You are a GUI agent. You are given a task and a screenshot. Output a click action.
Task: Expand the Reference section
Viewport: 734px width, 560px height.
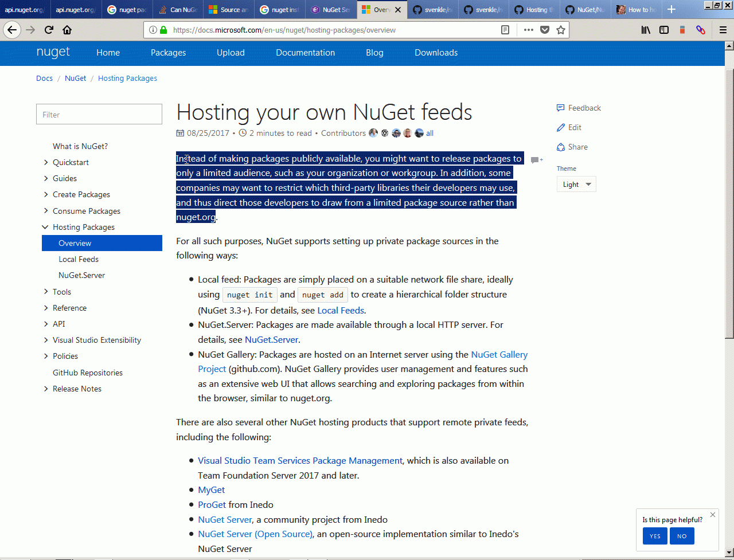tap(46, 308)
